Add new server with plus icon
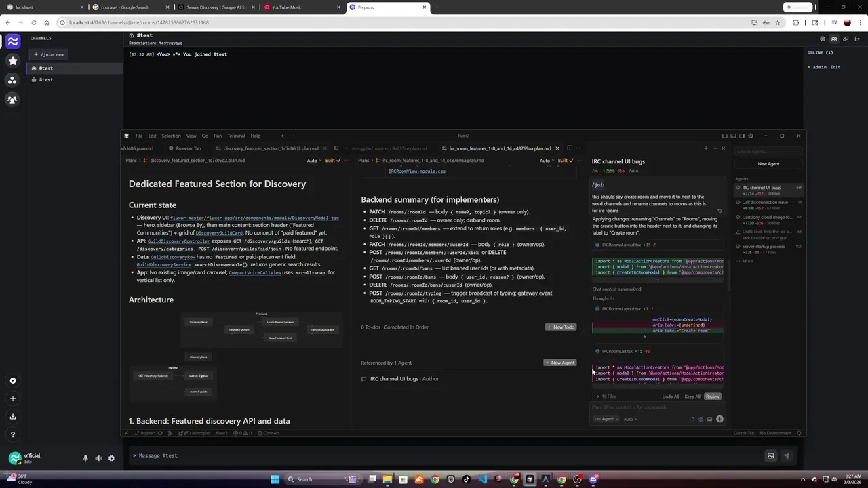Image resolution: width=868 pixels, height=488 pixels. [x=12, y=399]
